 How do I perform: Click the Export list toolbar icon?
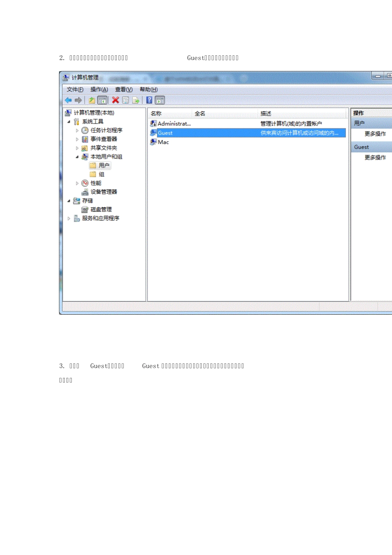[x=136, y=100]
